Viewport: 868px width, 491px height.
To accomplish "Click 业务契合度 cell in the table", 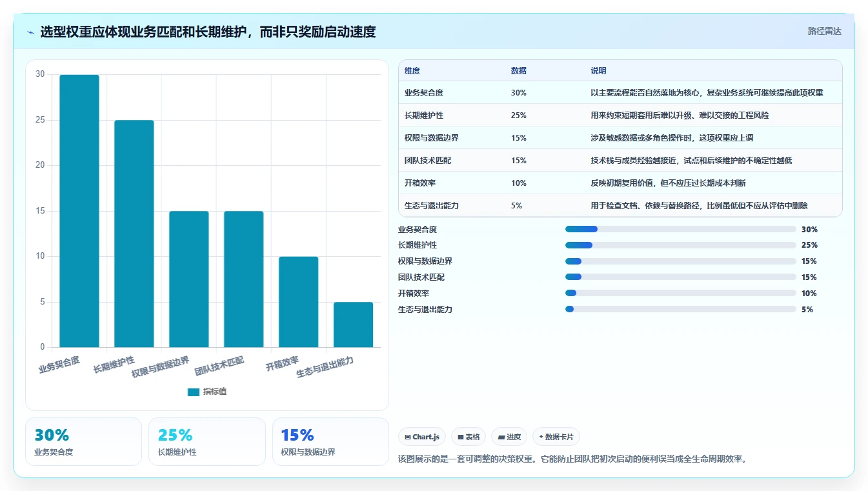I will pos(424,93).
